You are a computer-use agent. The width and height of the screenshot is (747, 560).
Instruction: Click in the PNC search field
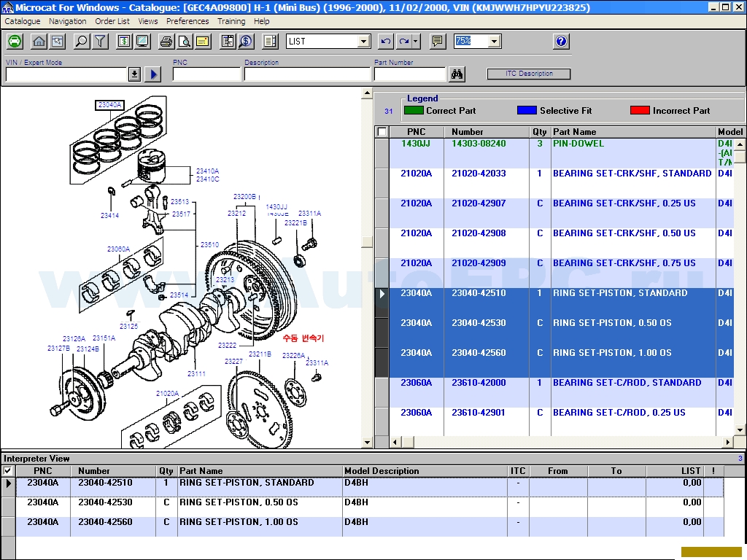tap(206, 74)
